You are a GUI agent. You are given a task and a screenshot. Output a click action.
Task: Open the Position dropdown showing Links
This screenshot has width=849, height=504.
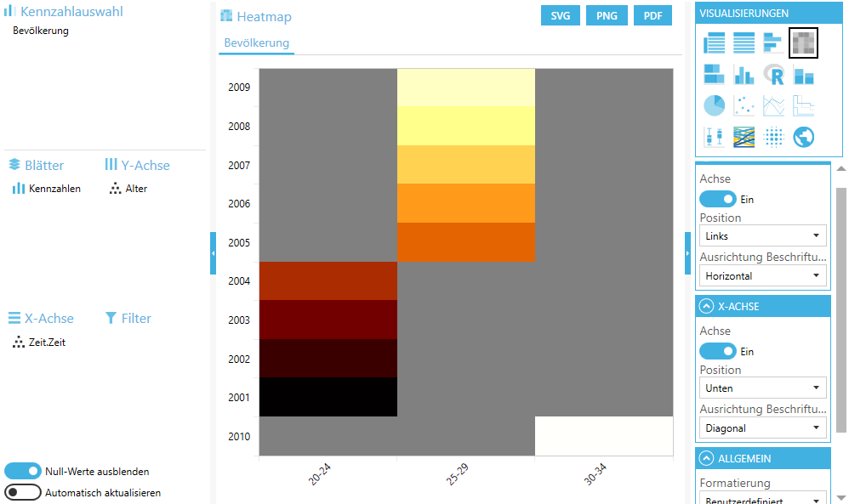[762, 235]
